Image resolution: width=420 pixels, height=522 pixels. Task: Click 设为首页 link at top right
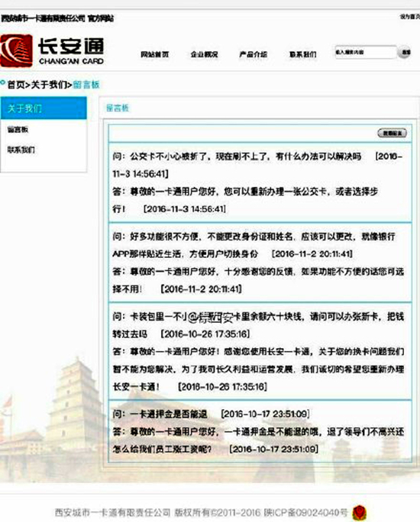coord(409,17)
